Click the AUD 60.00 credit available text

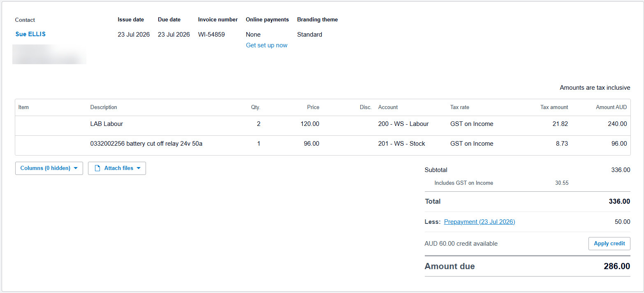tap(461, 244)
